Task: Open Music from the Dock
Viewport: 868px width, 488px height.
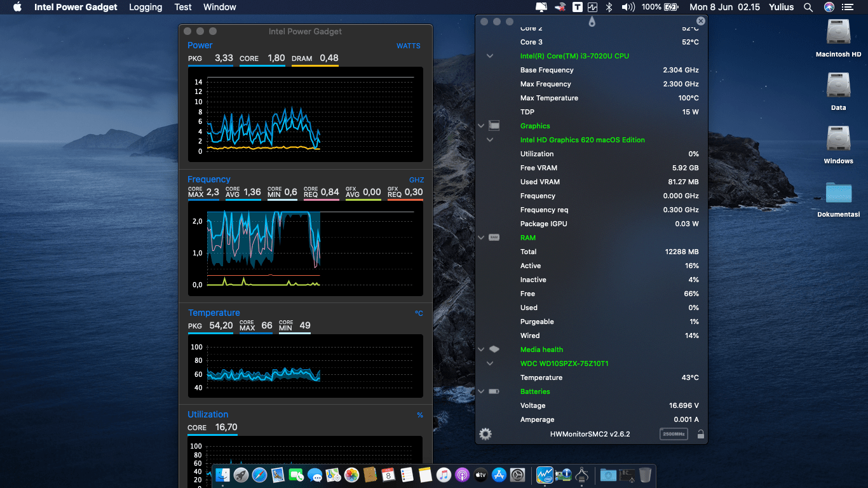Action: [x=444, y=475]
